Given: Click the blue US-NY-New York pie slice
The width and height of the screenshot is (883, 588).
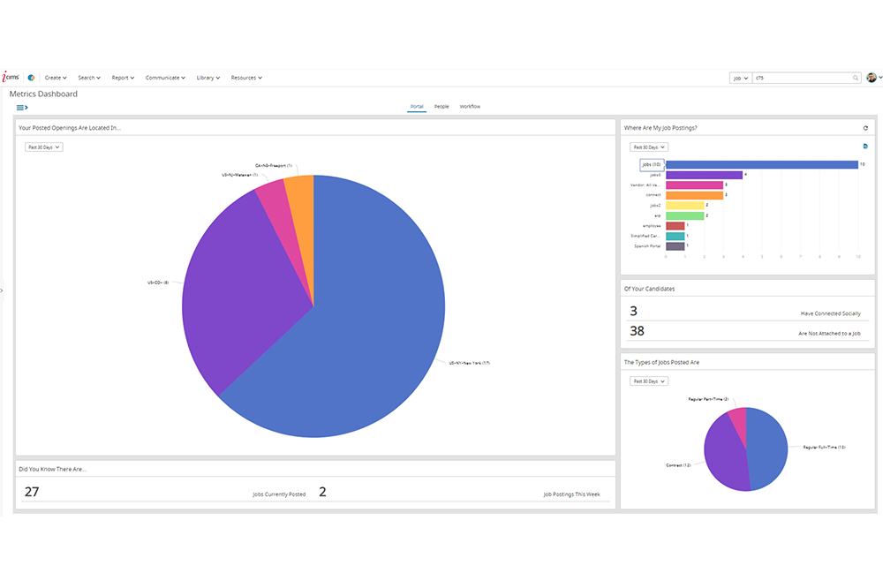Looking at the screenshot, I should [x=371, y=335].
